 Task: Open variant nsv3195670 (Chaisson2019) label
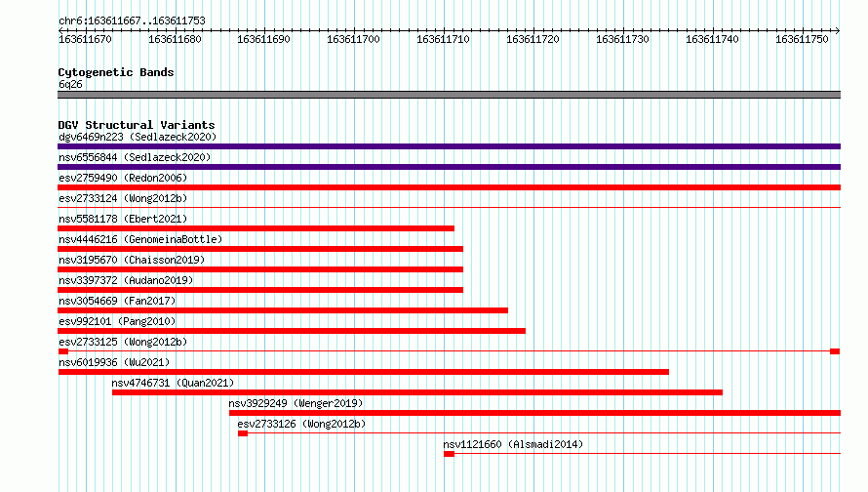pyautogui.click(x=132, y=260)
